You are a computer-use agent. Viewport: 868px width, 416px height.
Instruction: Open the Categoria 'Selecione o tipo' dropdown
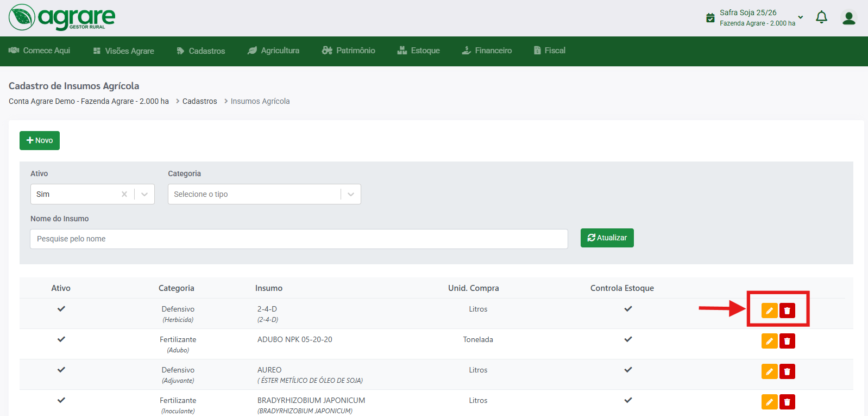[x=264, y=194]
